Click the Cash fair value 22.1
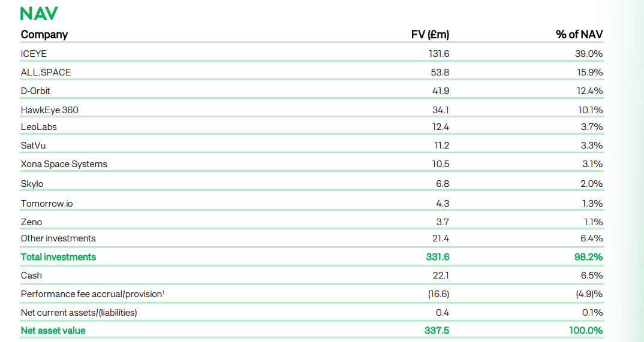The width and height of the screenshot is (644, 342). [442, 276]
